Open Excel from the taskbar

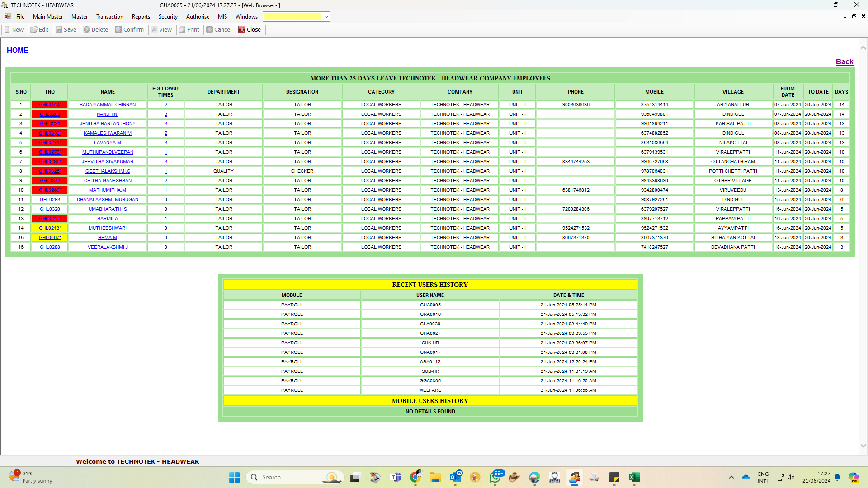point(634,477)
